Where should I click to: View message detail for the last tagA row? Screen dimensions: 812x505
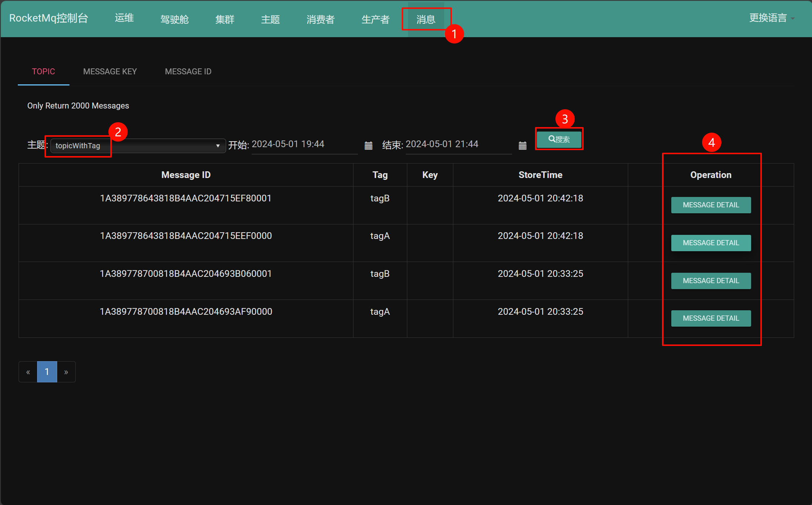pos(711,318)
